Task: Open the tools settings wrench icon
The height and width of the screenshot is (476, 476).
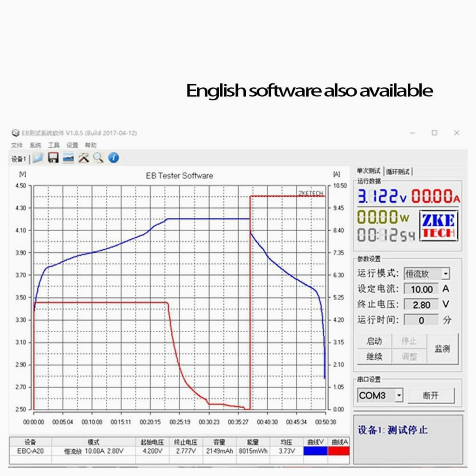Action: pos(83,158)
